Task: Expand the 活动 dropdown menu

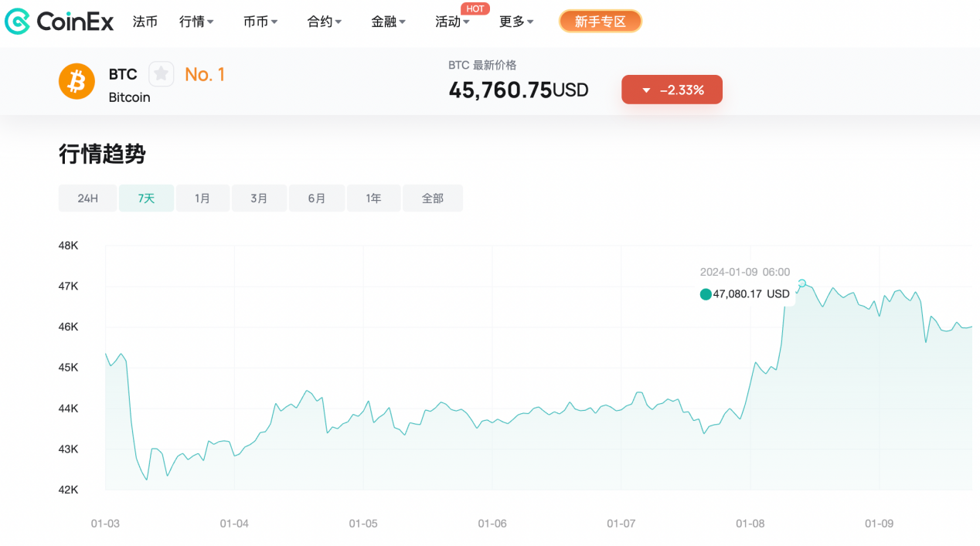Action: click(453, 22)
